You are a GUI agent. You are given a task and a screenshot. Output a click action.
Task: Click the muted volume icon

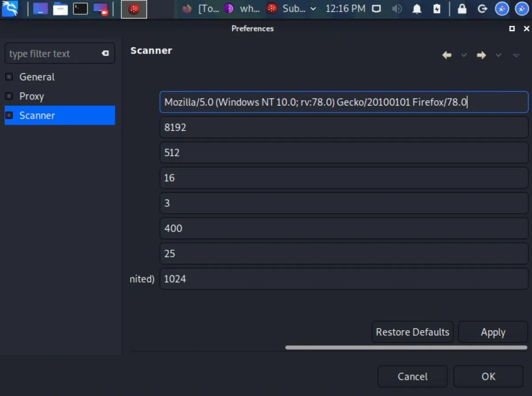pyautogui.click(x=397, y=9)
